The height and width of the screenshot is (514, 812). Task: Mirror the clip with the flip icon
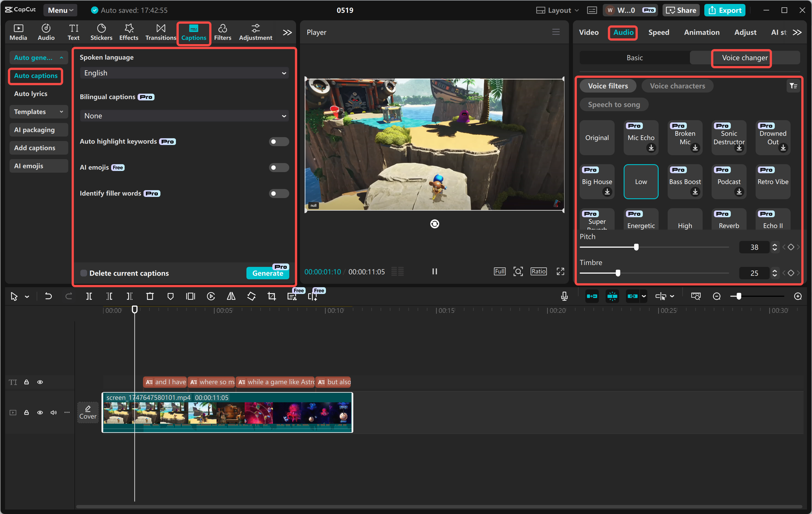coord(231,296)
